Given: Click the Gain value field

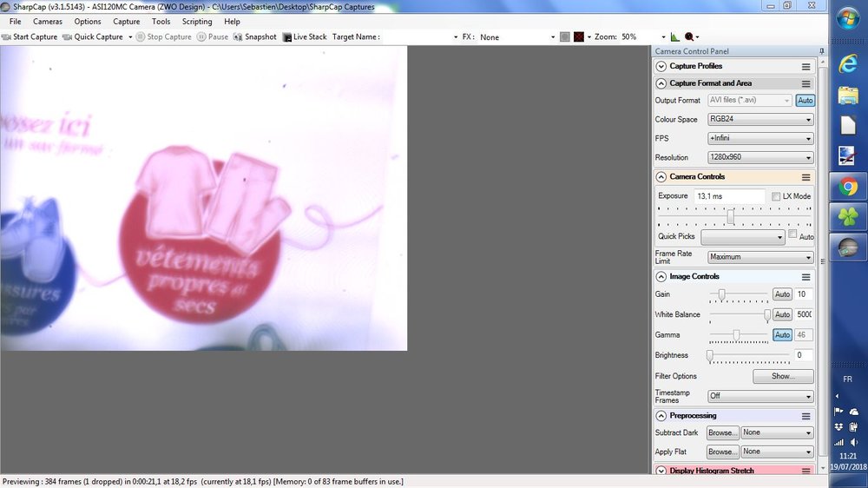Looking at the screenshot, I should [803, 294].
